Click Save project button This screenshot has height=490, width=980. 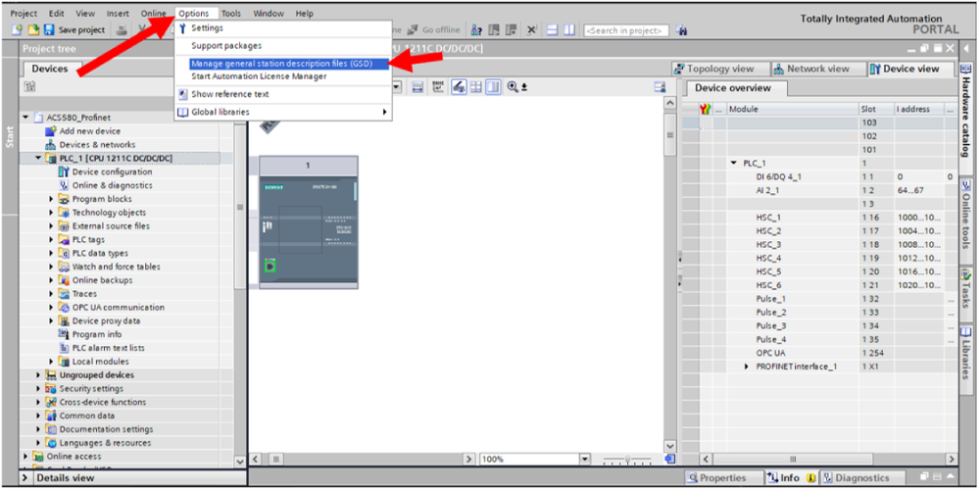75,29
